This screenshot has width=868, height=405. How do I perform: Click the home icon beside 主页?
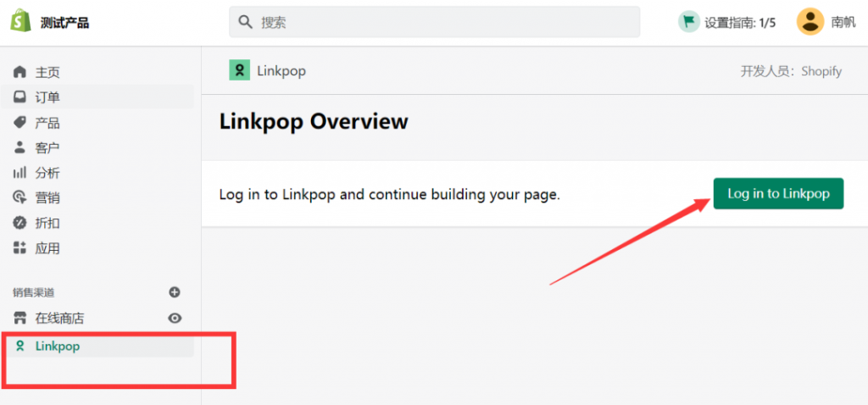click(20, 72)
